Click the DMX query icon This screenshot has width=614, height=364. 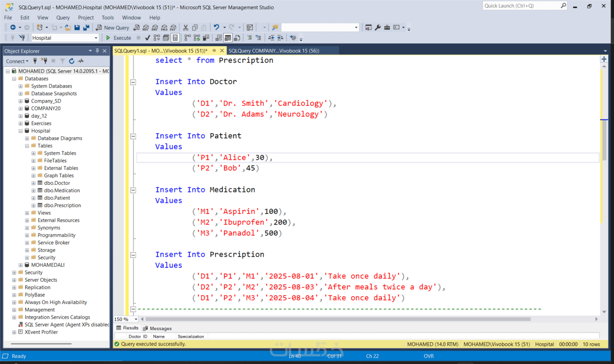pyautogui.click(x=155, y=28)
